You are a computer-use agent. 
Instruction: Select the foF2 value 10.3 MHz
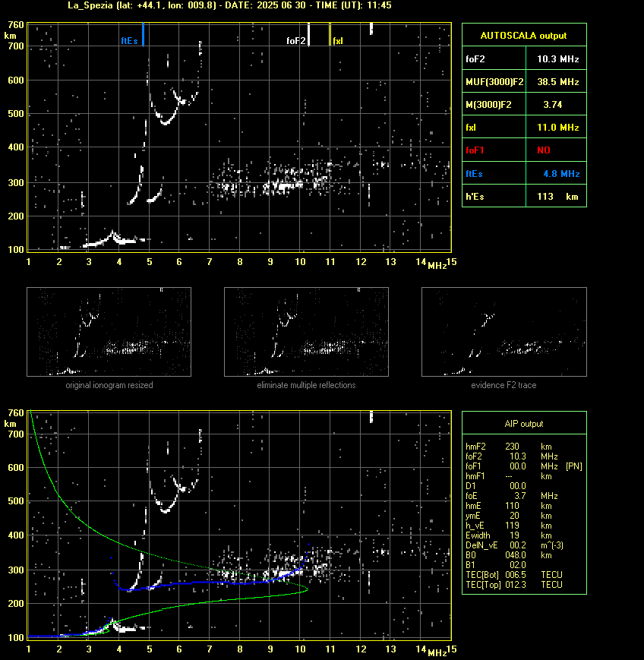pyautogui.click(x=557, y=59)
